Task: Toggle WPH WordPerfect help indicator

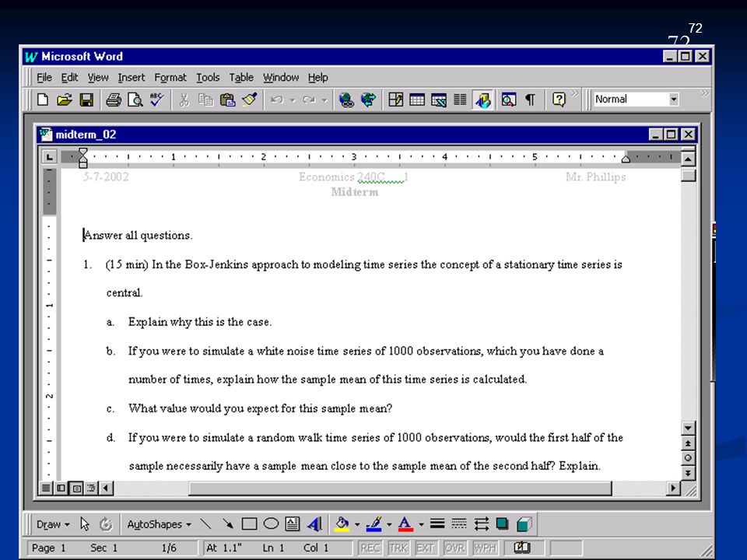Action: (x=485, y=548)
